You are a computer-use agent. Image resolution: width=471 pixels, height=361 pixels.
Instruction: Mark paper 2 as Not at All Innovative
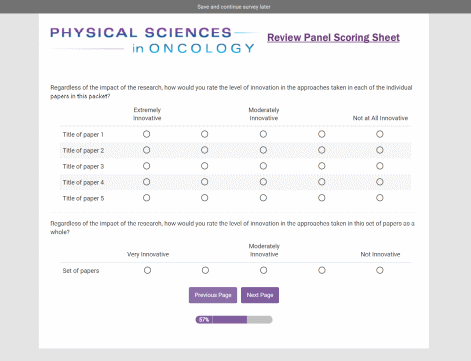point(380,150)
